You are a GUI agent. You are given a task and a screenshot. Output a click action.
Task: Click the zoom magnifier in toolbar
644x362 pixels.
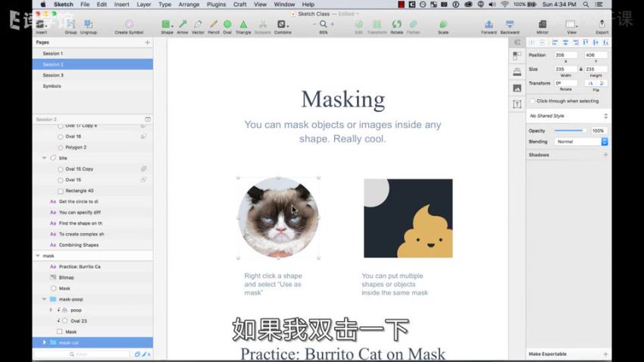point(324,24)
